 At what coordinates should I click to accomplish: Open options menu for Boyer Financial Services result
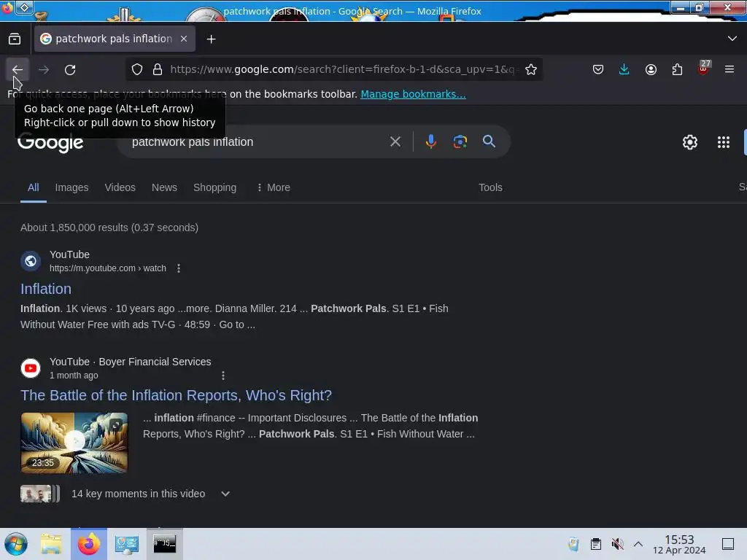(x=223, y=376)
